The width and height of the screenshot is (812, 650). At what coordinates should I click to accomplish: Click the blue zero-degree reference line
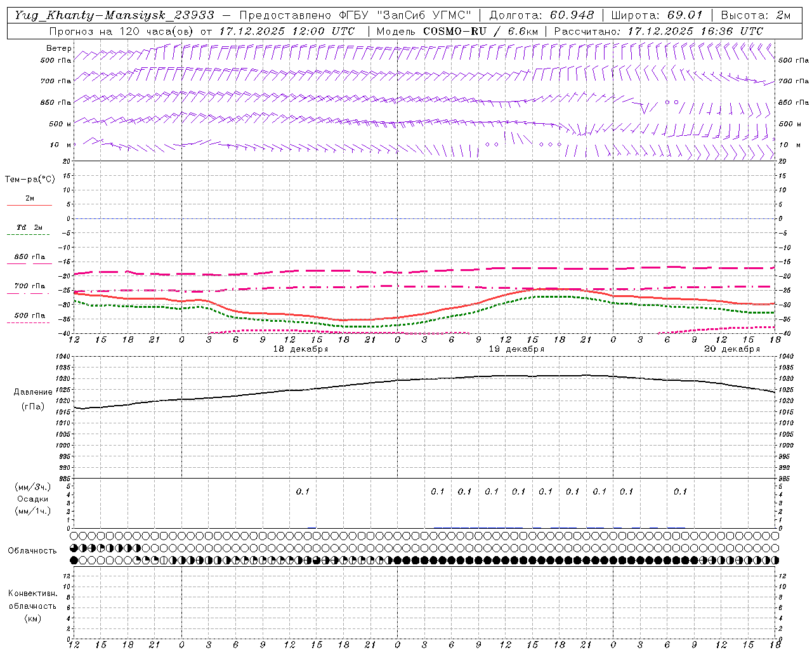424,218
